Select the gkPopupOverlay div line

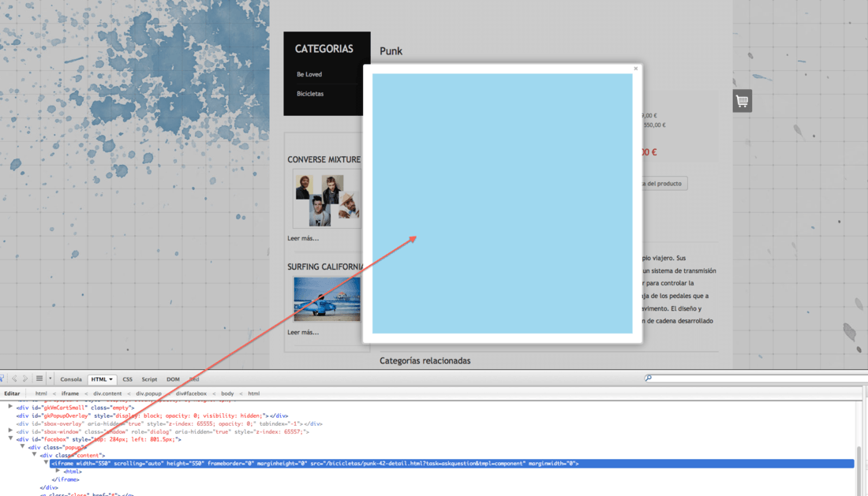[x=152, y=416]
